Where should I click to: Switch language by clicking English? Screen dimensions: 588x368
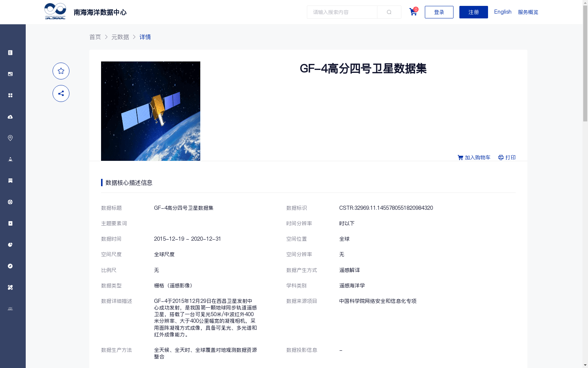click(502, 12)
